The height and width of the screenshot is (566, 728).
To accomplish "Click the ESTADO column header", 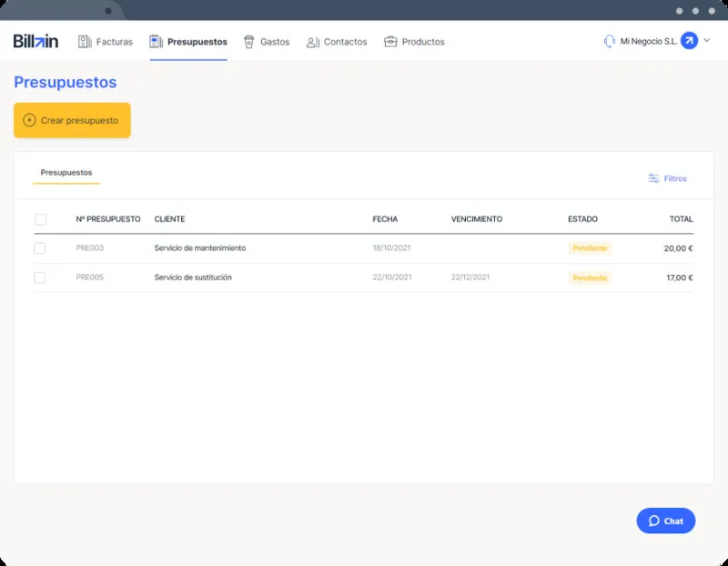I will click(x=582, y=219).
